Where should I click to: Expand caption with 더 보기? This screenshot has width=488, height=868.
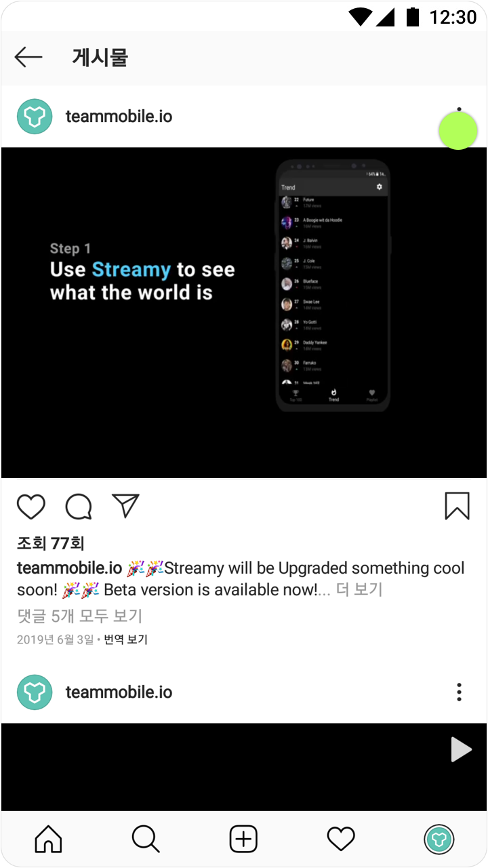pyautogui.click(x=359, y=590)
